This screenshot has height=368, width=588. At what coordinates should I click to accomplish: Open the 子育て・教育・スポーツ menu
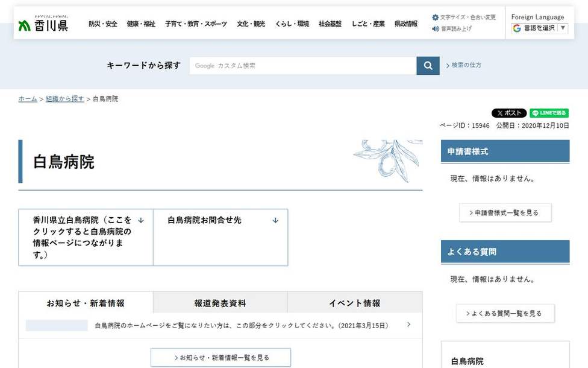pyautogui.click(x=196, y=24)
